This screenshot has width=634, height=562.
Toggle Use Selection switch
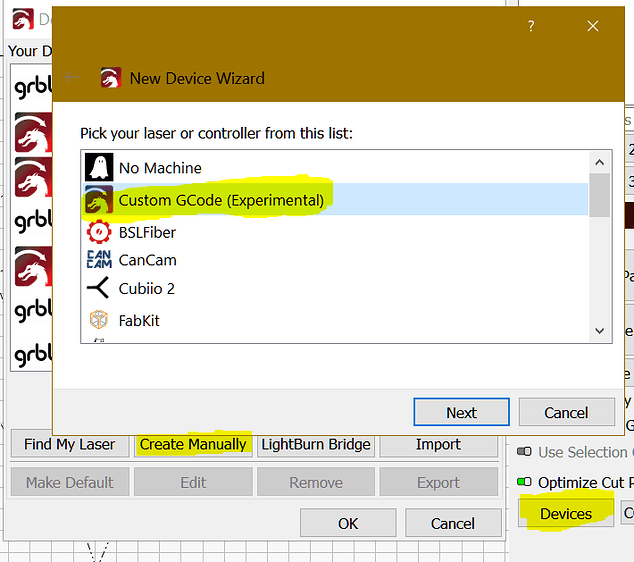coord(524,451)
